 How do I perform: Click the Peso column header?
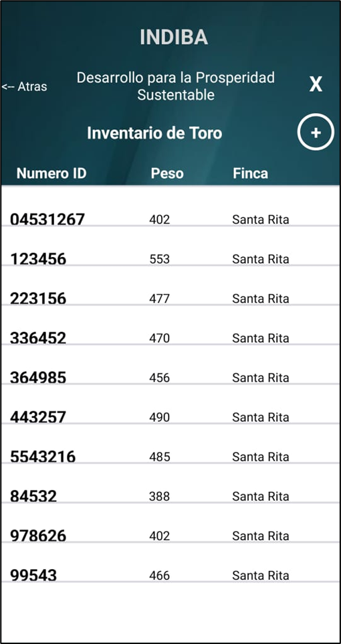167,173
